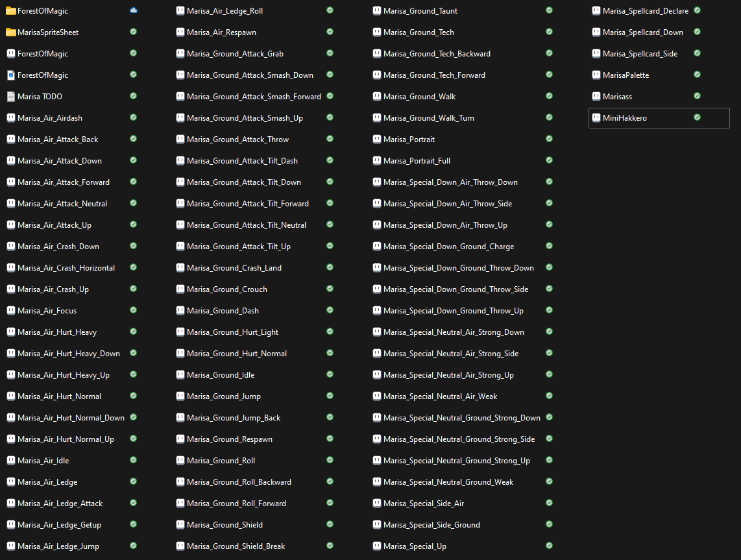Select the file named Marisa_Ground_Roll_Backward
Screen dimensions: 741x560
pos(239,482)
